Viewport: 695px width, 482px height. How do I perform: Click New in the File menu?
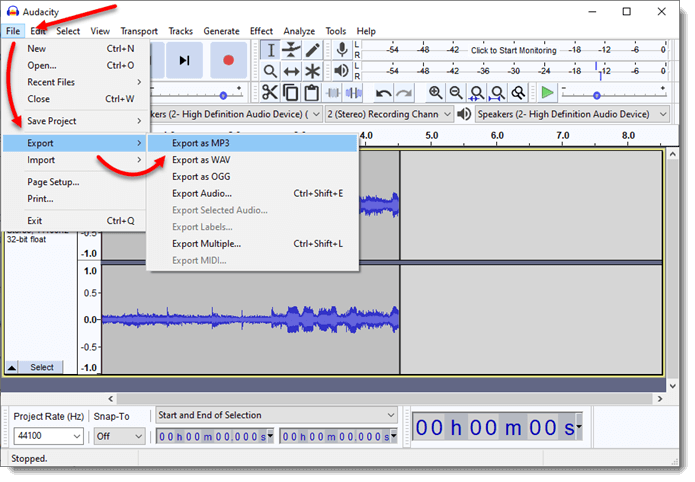(74, 49)
